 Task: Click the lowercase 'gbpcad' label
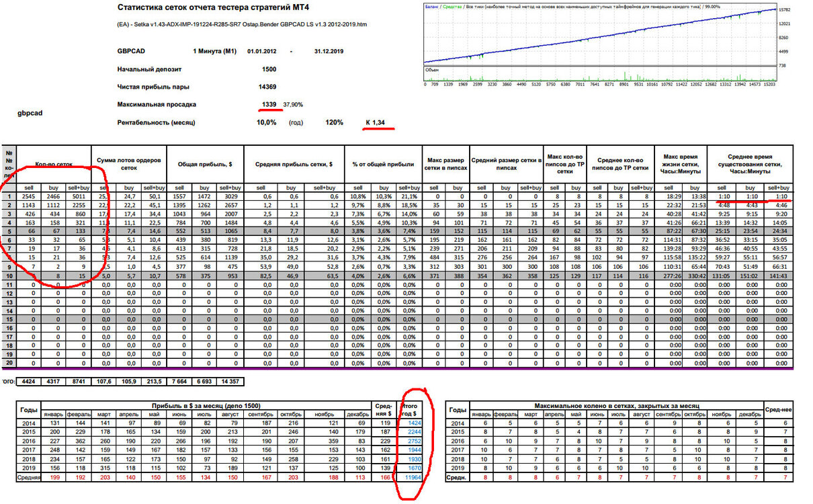pos(30,114)
